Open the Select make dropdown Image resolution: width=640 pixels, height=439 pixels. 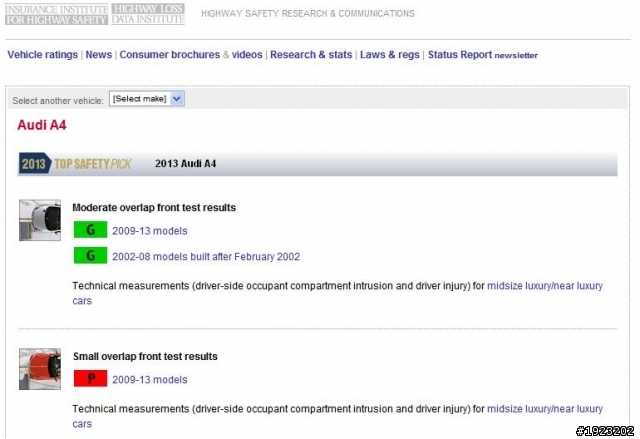click(147, 99)
